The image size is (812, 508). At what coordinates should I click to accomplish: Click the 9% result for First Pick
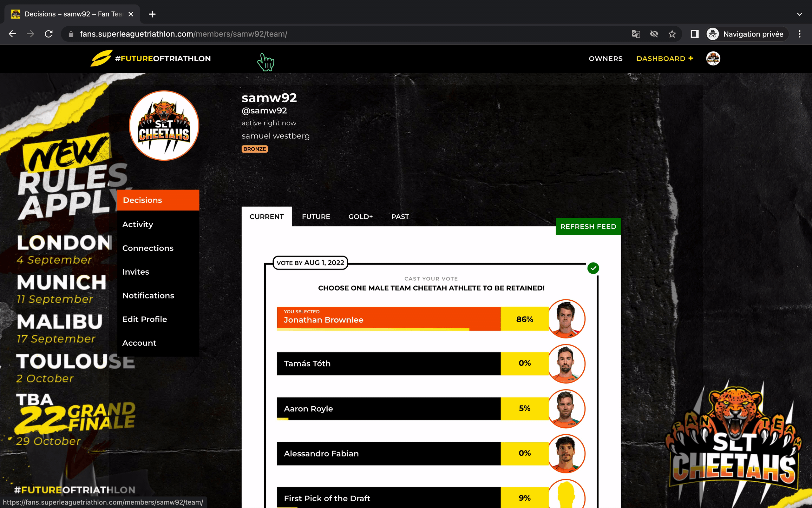524,498
